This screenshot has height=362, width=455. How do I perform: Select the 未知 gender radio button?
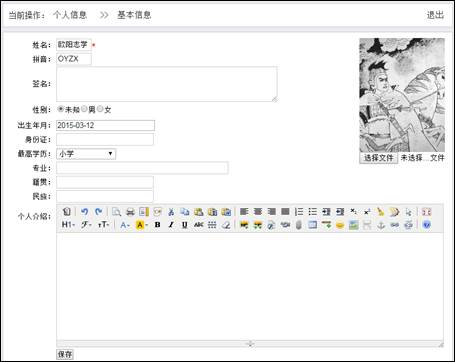(x=61, y=109)
